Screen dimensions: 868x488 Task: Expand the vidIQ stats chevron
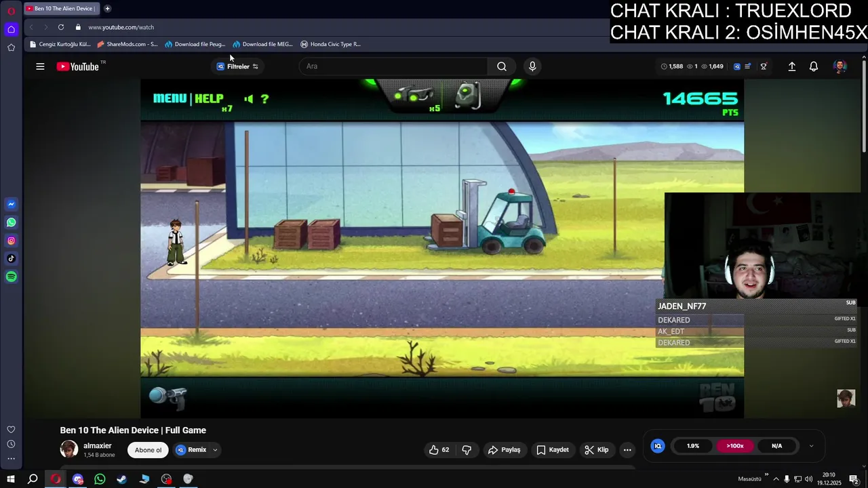pos(811,446)
